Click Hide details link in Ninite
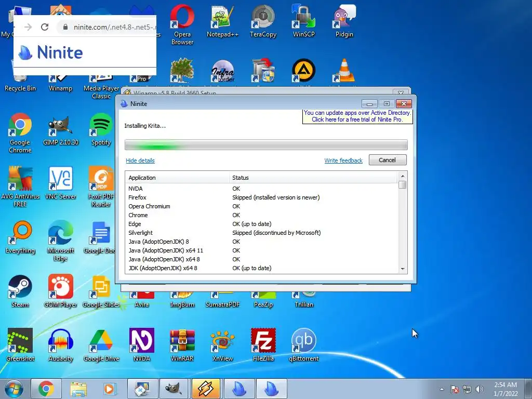This screenshot has width=532, height=399. (140, 161)
